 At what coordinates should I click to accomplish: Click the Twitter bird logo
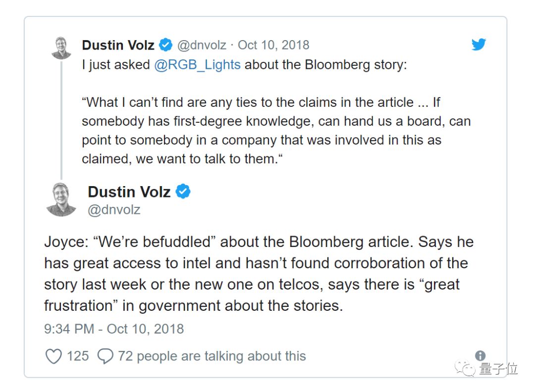[479, 45]
